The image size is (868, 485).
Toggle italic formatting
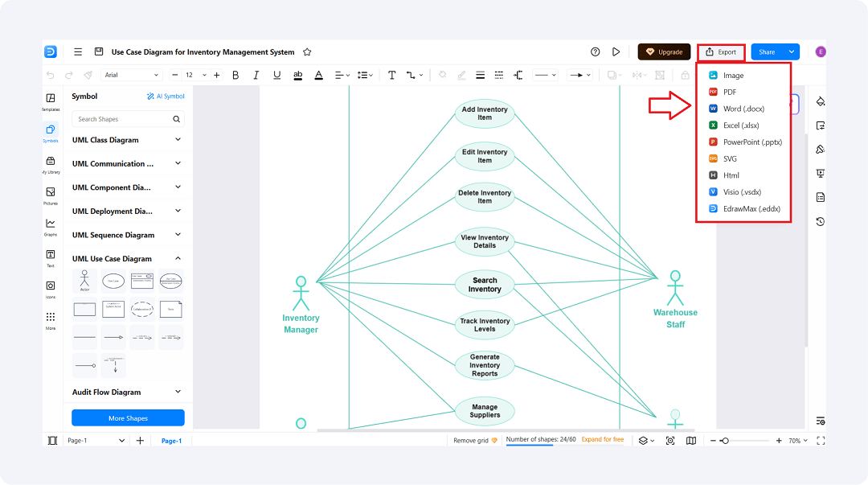[256, 75]
